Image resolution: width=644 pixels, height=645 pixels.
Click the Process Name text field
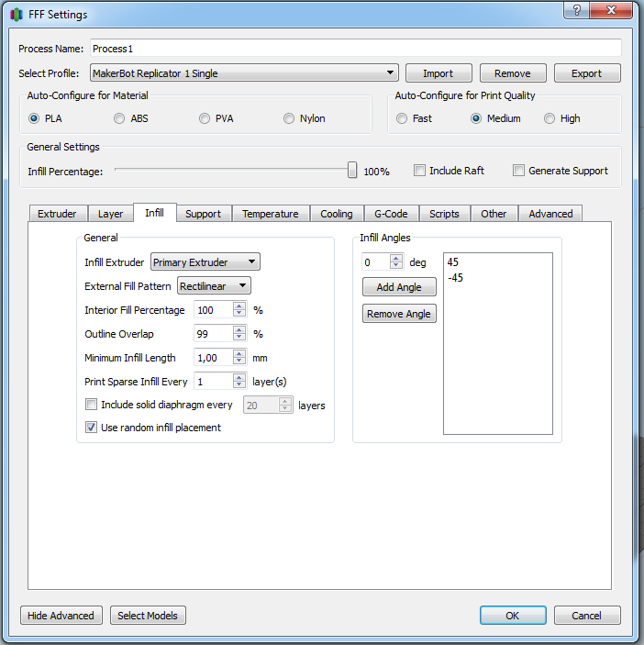[354, 48]
